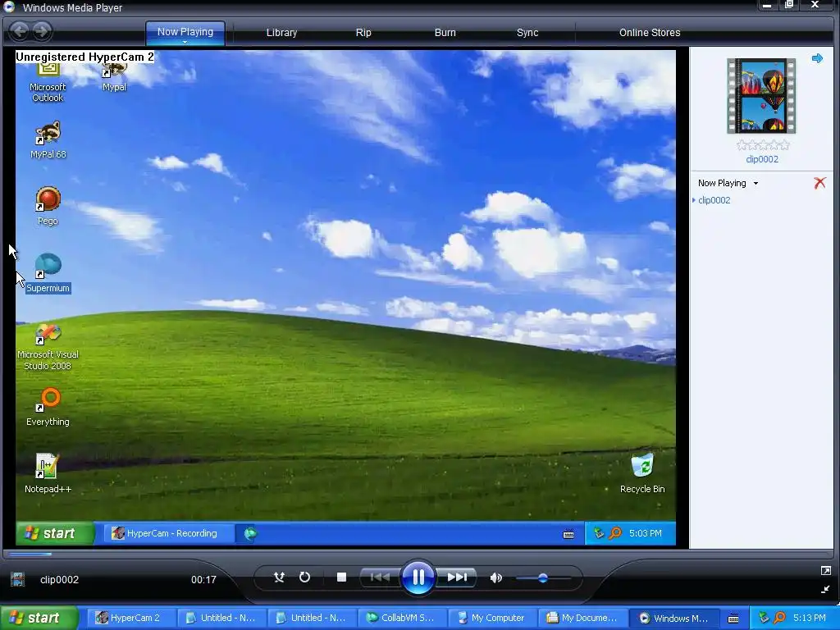Rate clip0002 using the star rating
Image resolution: width=840 pixels, height=630 pixels.
click(x=762, y=144)
